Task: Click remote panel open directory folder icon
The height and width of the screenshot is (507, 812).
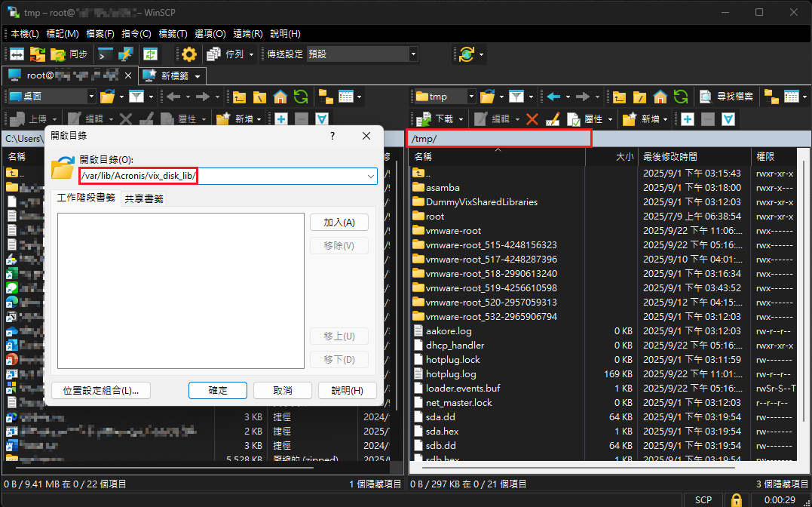Action: tap(487, 97)
